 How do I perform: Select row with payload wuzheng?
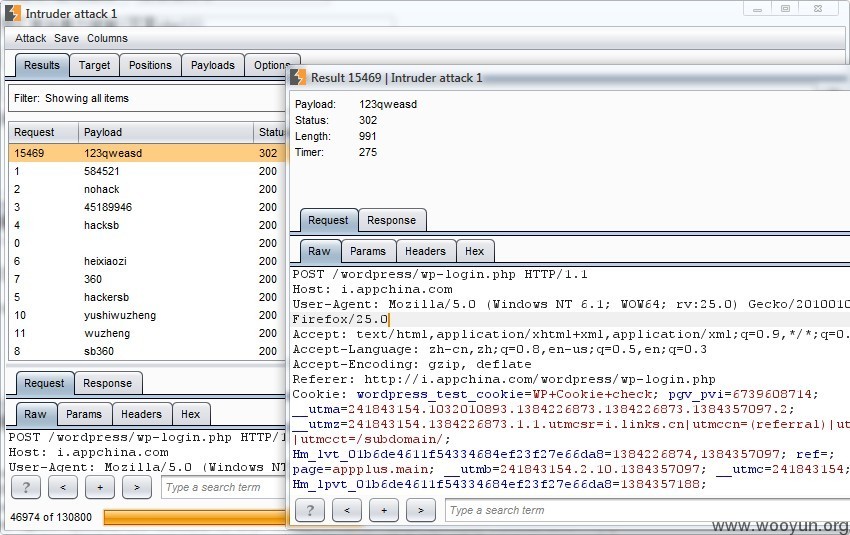tap(147, 333)
